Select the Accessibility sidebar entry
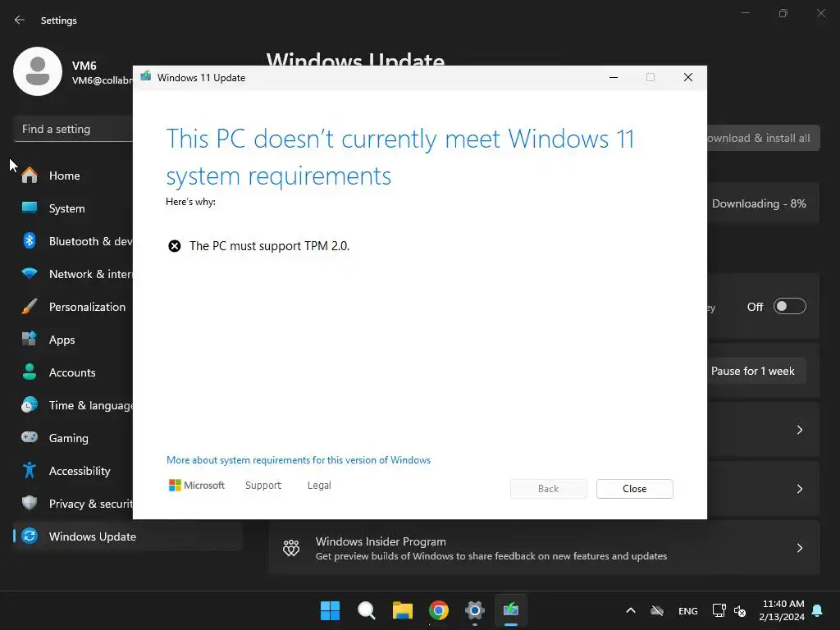This screenshot has width=840, height=630. [73, 471]
